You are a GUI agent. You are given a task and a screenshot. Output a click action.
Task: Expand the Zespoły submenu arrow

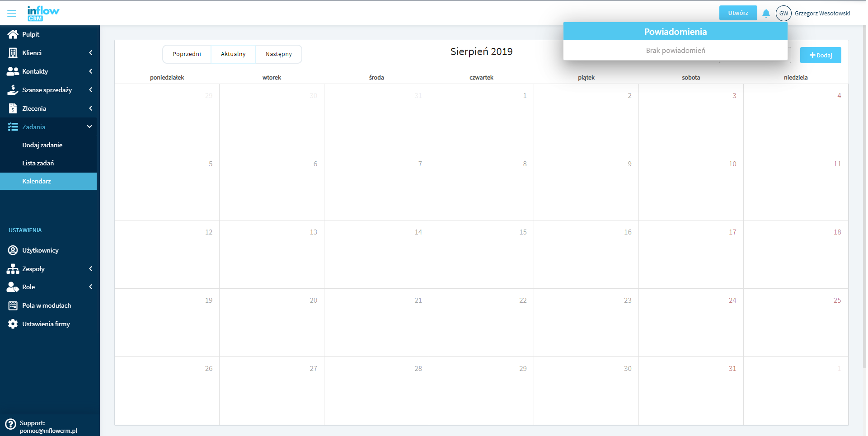[91, 269]
